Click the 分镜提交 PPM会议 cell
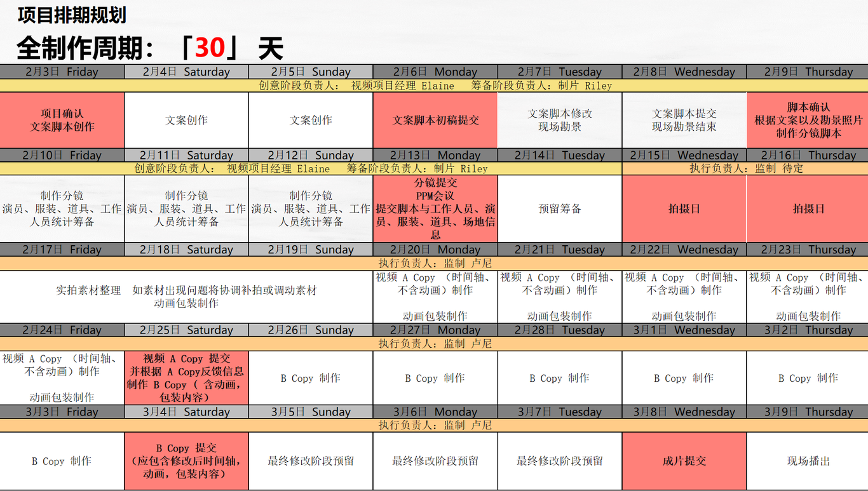 click(435, 208)
